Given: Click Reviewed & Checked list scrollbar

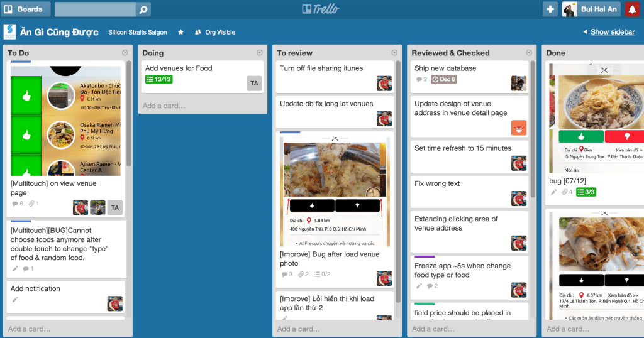Looking at the screenshot, I should pyautogui.click(x=533, y=129).
